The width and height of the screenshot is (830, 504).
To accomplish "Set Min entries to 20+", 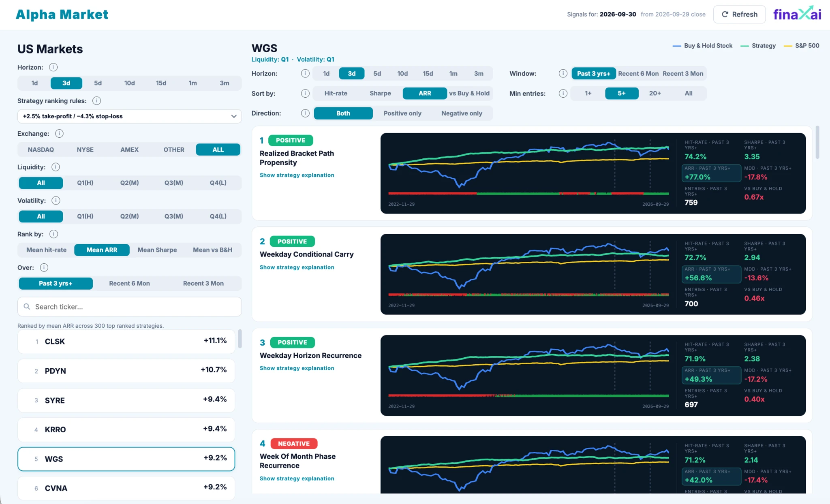I will point(655,93).
